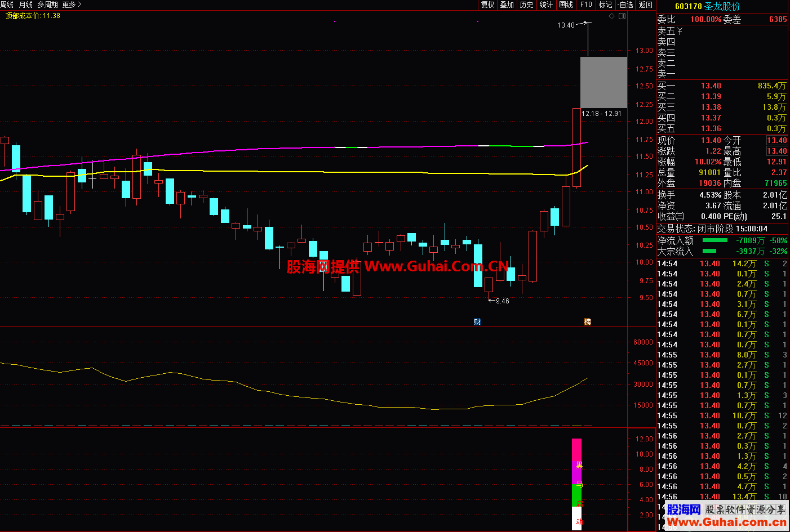This screenshot has height=532, width=790.
Task: Click the stock name 圣龙股份
Action: 722,6
